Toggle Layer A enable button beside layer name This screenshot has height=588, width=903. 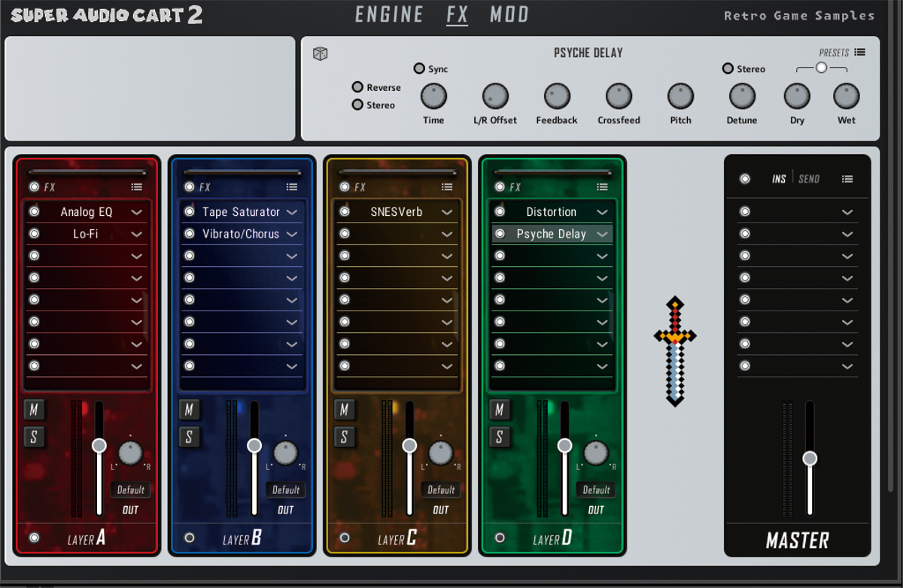[34, 538]
